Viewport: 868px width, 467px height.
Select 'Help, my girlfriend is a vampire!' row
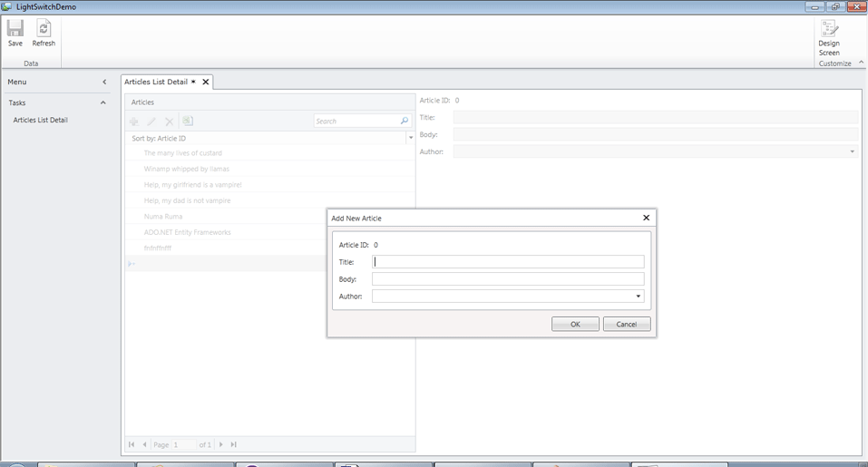click(x=270, y=185)
